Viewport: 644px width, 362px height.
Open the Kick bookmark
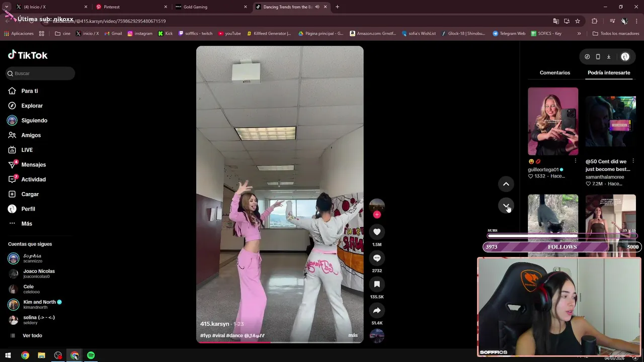[x=165, y=34]
